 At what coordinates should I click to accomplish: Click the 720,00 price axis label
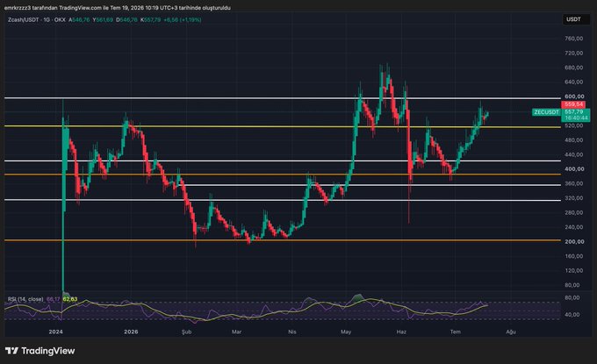(x=574, y=53)
